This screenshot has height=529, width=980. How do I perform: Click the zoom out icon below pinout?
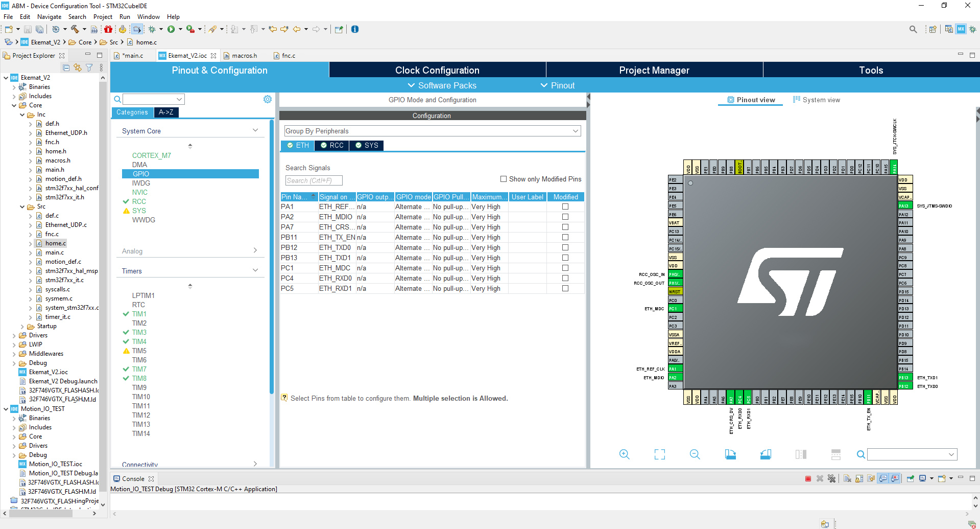(695, 454)
